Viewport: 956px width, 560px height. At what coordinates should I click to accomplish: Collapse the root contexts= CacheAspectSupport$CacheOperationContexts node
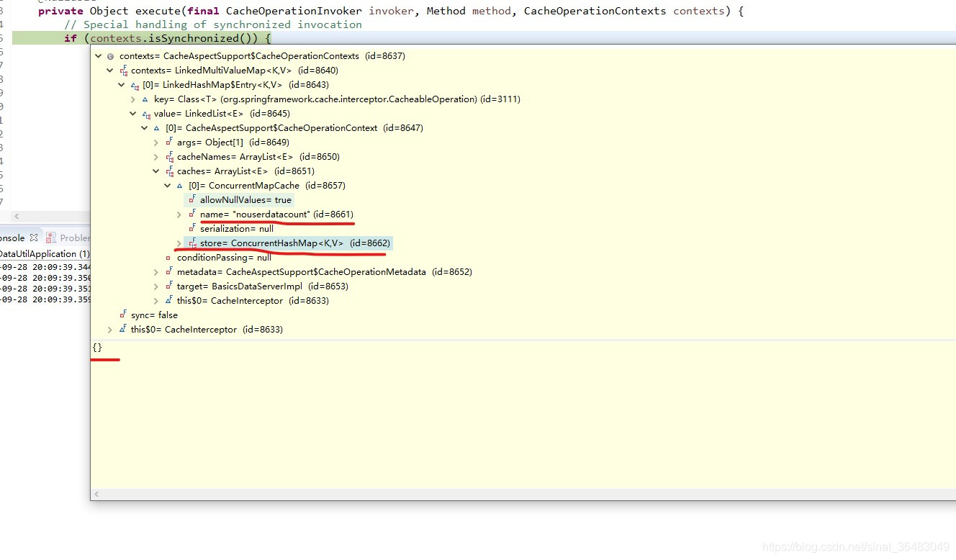coord(98,56)
